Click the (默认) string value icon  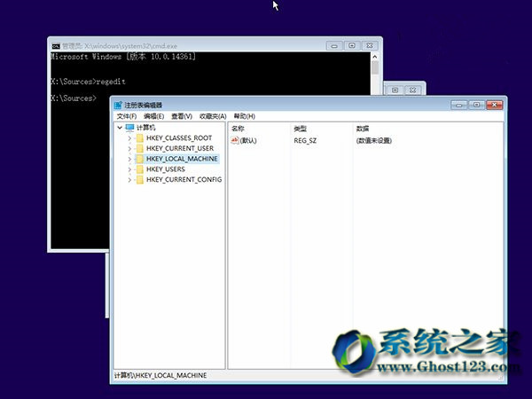pos(234,140)
